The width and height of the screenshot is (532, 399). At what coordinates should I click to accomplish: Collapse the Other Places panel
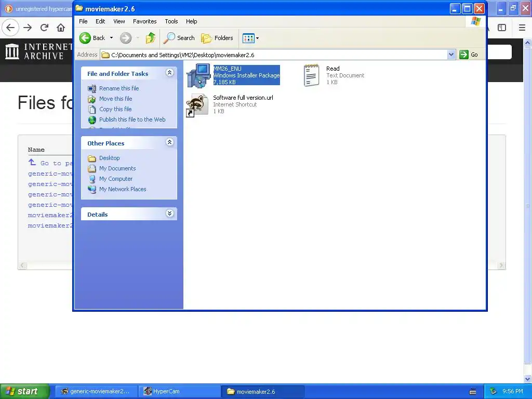pos(170,142)
